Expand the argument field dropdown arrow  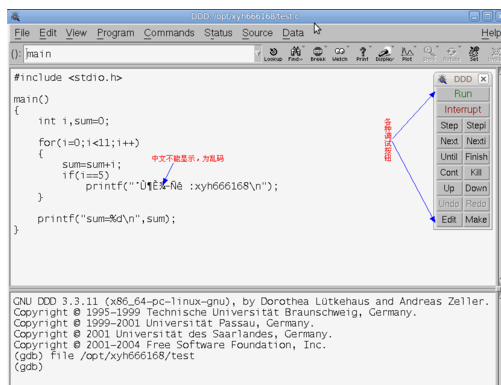pyautogui.click(x=258, y=54)
